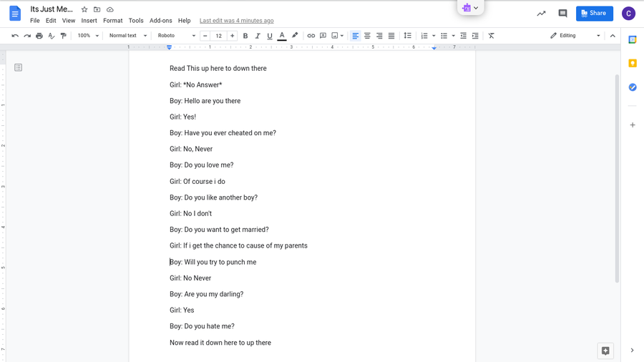This screenshot has width=644, height=362.
Task: Insert an image
Action: 335,36
